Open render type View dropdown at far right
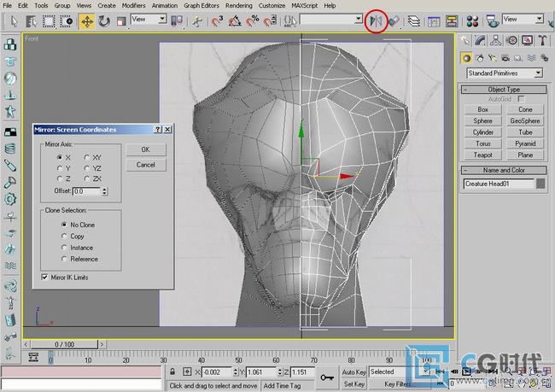The image size is (555, 392). tap(523, 19)
